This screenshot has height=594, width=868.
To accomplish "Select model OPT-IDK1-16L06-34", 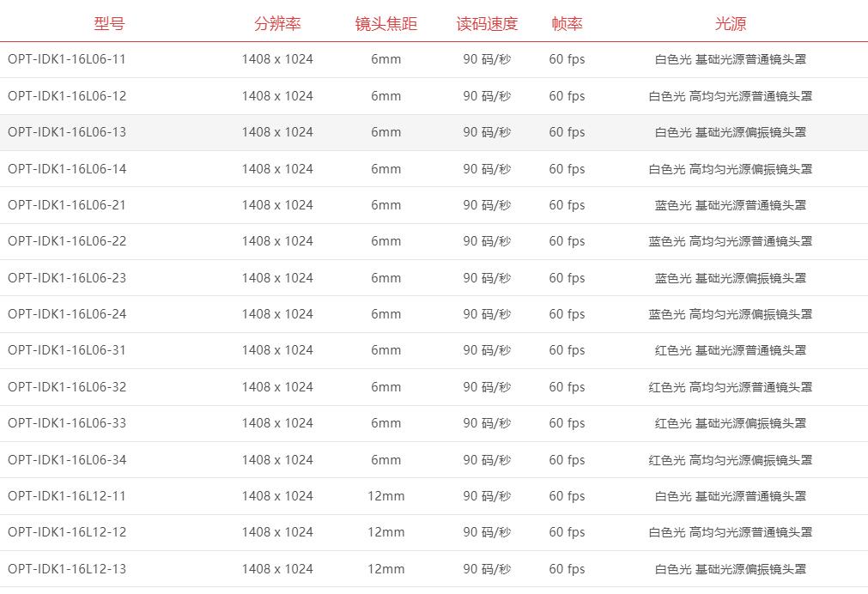I will pyautogui.click(x=67, y=459).
